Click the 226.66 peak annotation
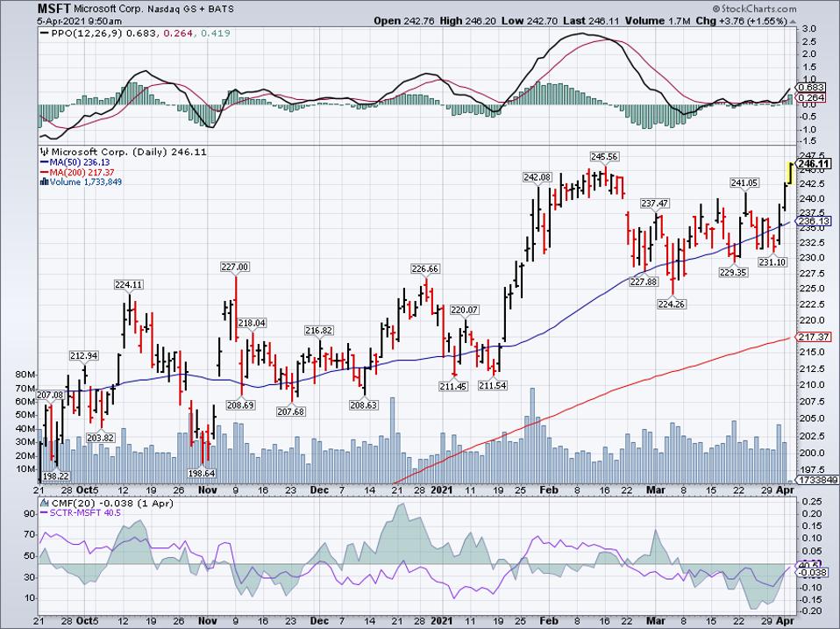This screenshot has height=629, width=840. [x=424, y=268]
